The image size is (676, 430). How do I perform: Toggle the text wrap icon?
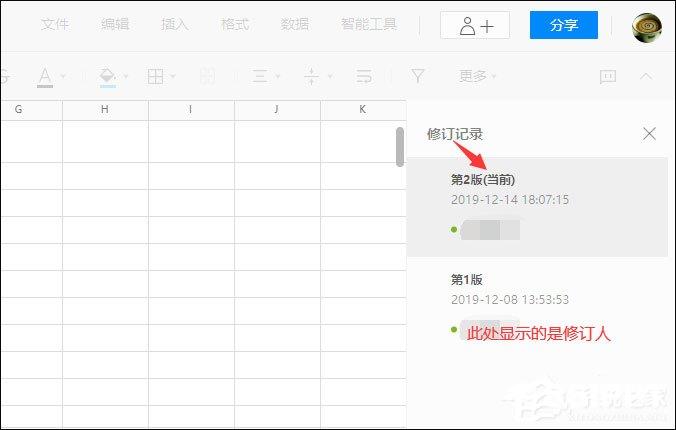pyautogui.click(x=364, y=76)
